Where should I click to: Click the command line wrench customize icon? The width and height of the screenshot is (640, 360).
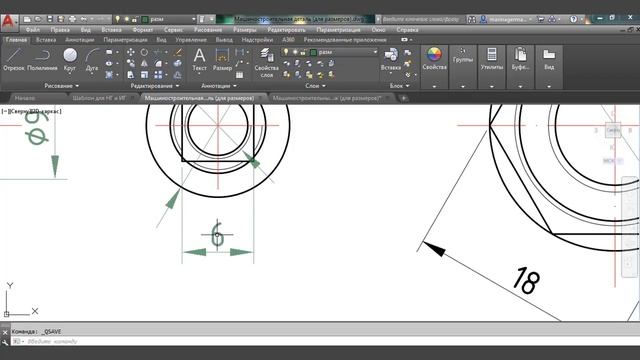[x=5, y=342]
